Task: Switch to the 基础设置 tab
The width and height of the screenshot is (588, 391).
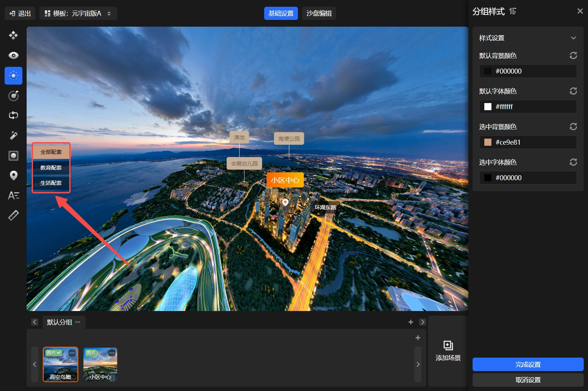Action: (x=281, y=14)
